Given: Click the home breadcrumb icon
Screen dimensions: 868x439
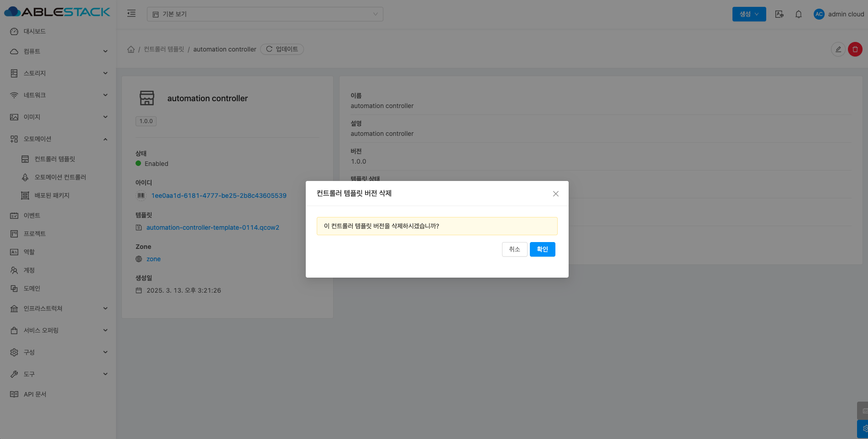Looking at the screenshot, I should [x=131, y=49].
